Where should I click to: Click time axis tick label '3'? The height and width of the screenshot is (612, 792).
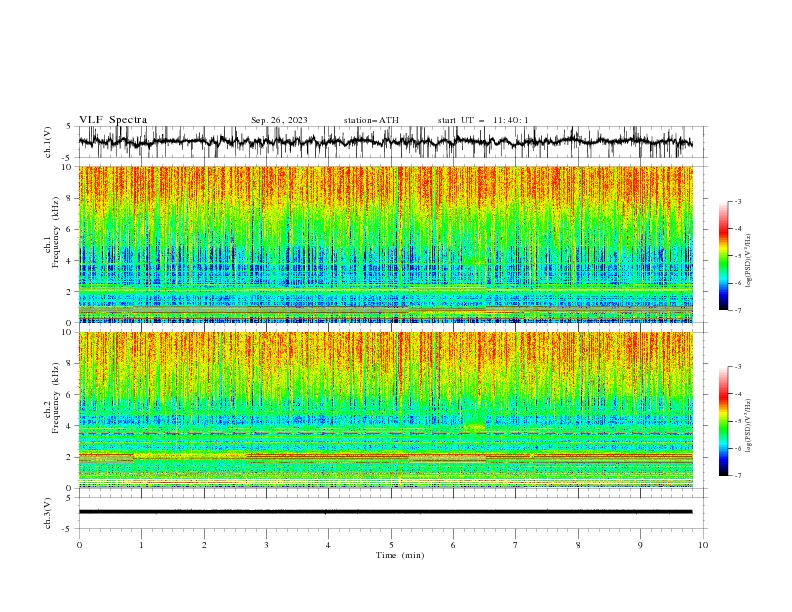[266, 545]
